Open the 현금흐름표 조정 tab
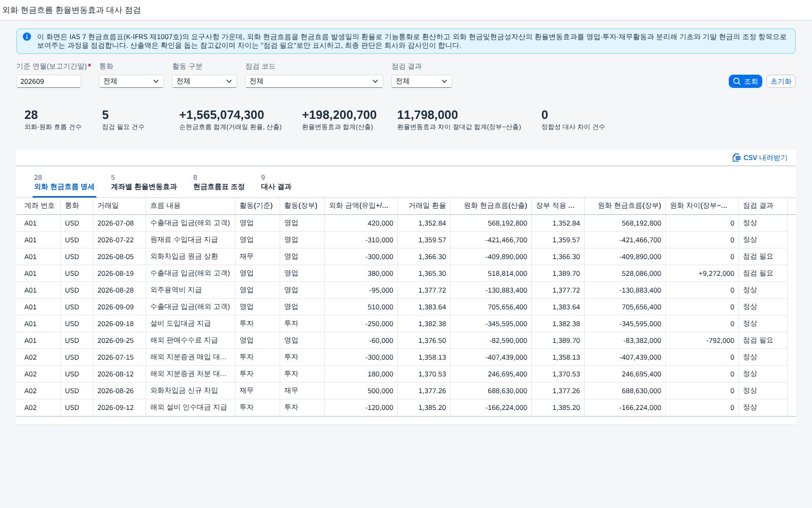812x508 pixels. [x=219, y=182]
